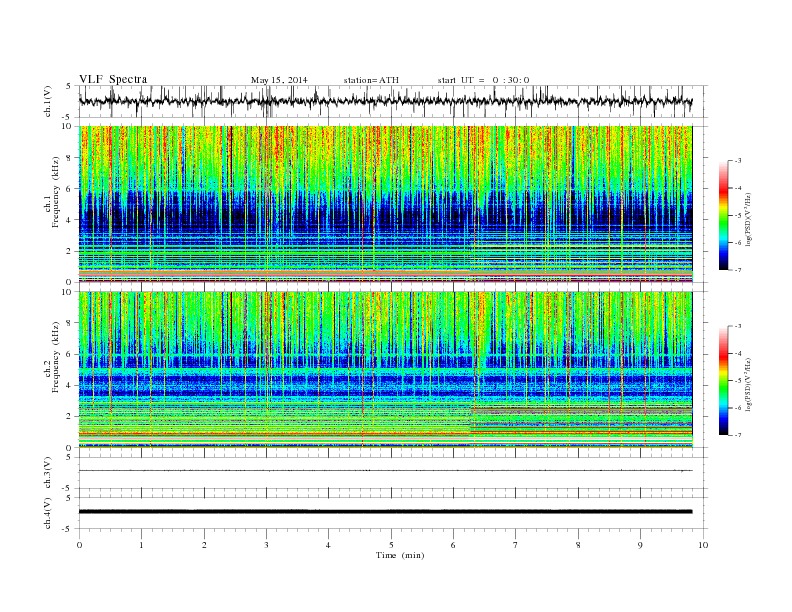Screen dimensions: 792x612
Task: Click the '-6' label on lower color scale
Action: click(738, 408)
